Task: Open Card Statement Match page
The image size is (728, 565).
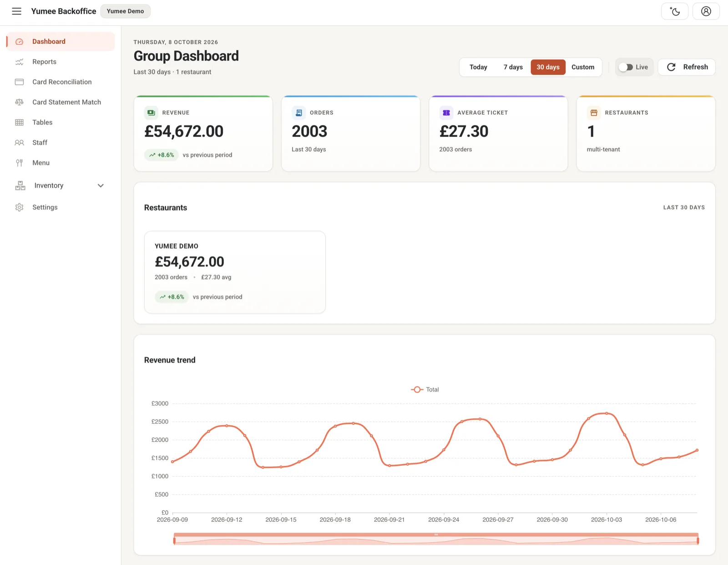Action: tap(61, 102)
